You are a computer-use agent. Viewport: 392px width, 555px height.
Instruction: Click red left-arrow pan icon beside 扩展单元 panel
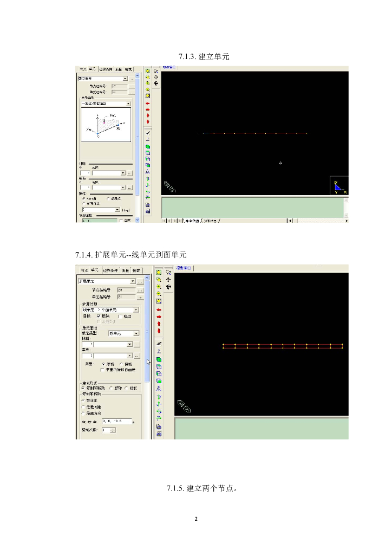159,310
